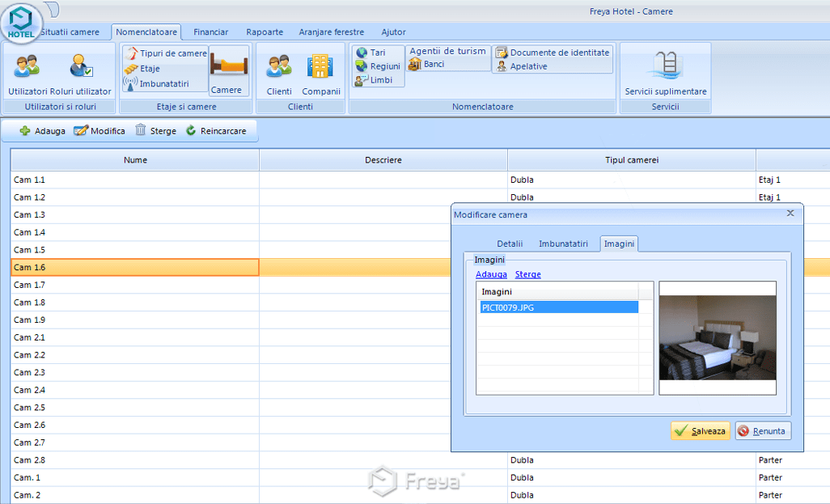Open the Imbunatatiri item in ribbon
Viewport: 830px width, 504px height.
[x=157, y=83]
